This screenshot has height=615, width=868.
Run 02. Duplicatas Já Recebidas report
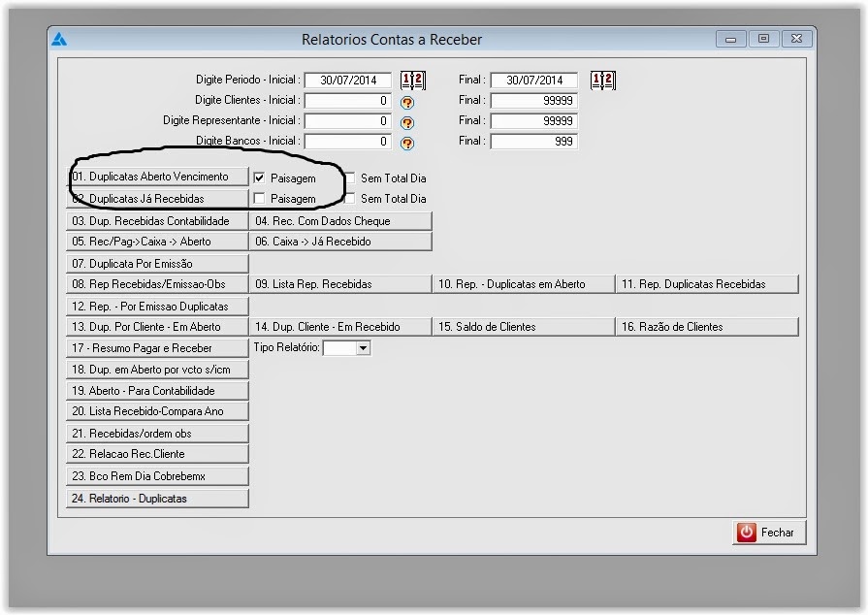click(x=157, y=199)
